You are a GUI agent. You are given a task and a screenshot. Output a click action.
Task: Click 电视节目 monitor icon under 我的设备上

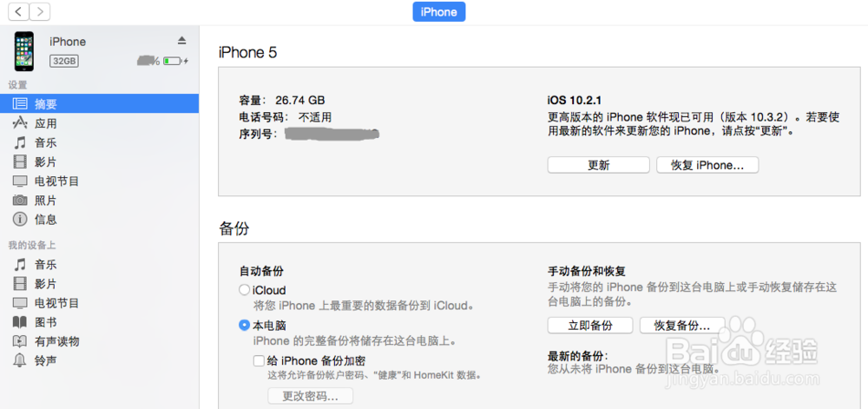pyautogui.click(x=20, y=303)
